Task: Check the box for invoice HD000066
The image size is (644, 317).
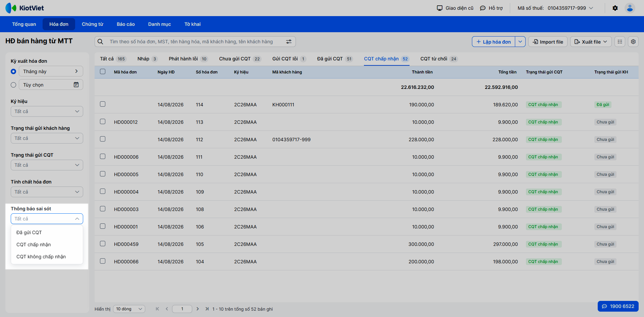Action: point(103,261)
